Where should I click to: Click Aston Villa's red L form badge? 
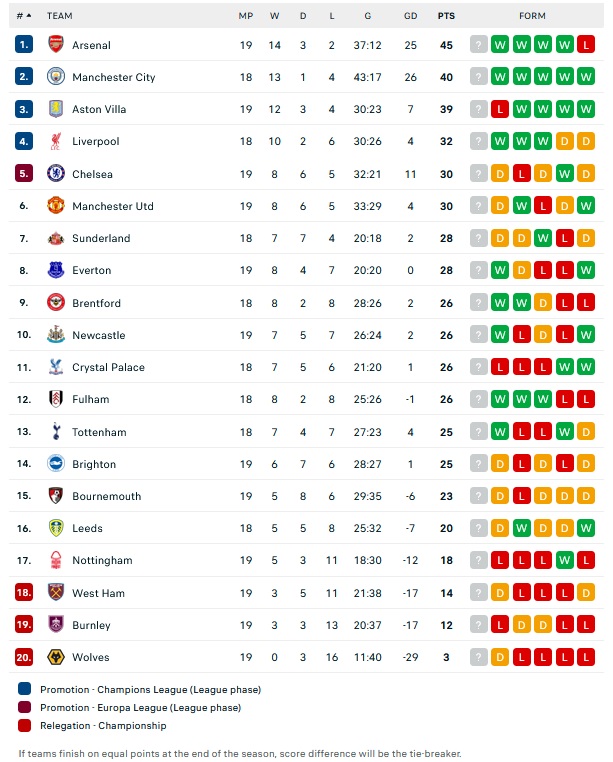click(x=500, y=109)
